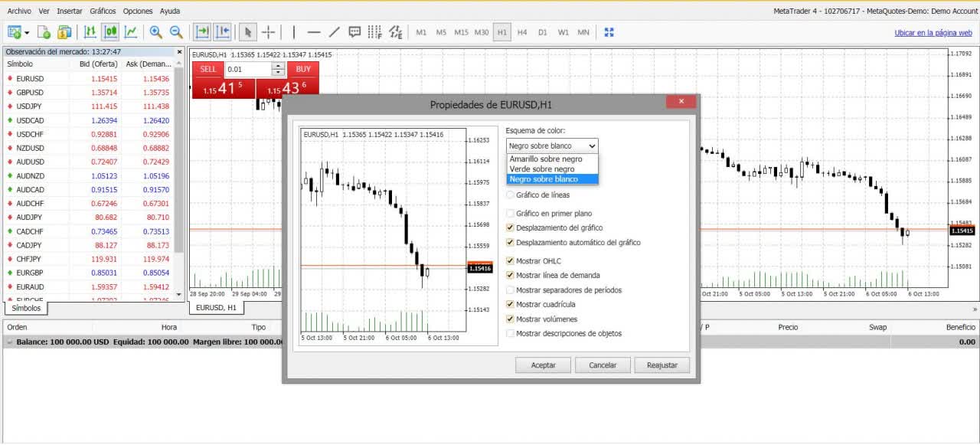Select the cursor arrow tool
Screen dimensions: 980x445
pos(247,32)
